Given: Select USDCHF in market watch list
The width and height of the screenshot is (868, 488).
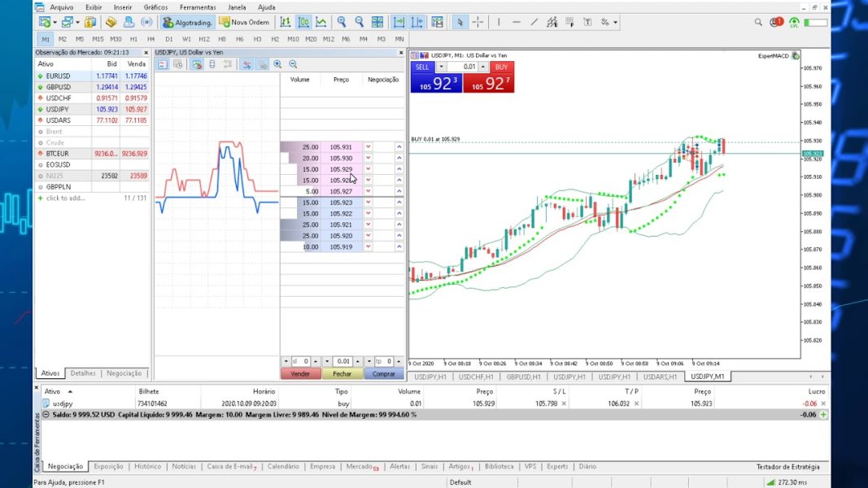Looking at the screenshot, I should point(59,98).
